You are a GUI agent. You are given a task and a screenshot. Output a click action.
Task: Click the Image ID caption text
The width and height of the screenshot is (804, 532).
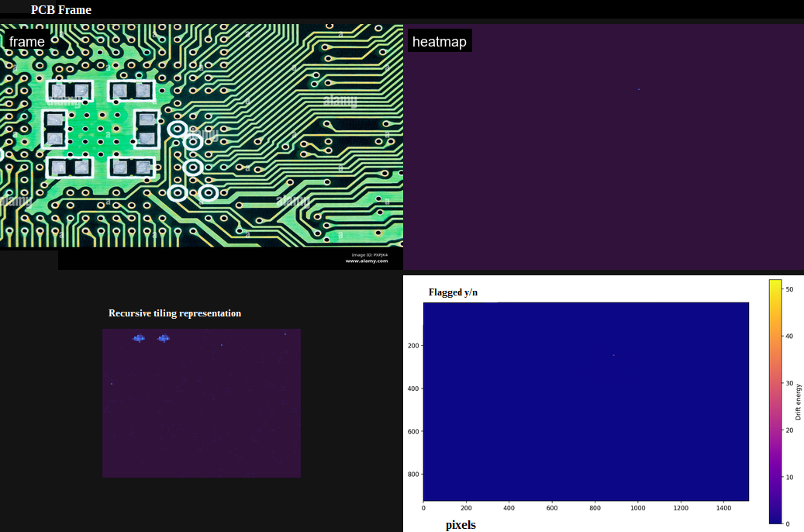point(369,254)
